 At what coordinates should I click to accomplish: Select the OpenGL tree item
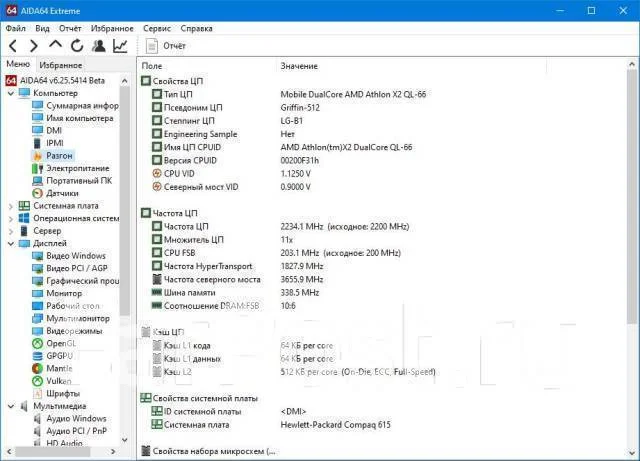(x=54, y=343)
